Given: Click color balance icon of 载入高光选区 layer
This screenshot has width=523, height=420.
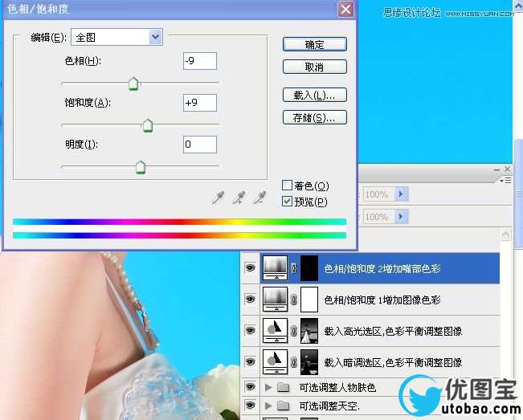Looking at the screenshot, I should (x=276, y=330).
